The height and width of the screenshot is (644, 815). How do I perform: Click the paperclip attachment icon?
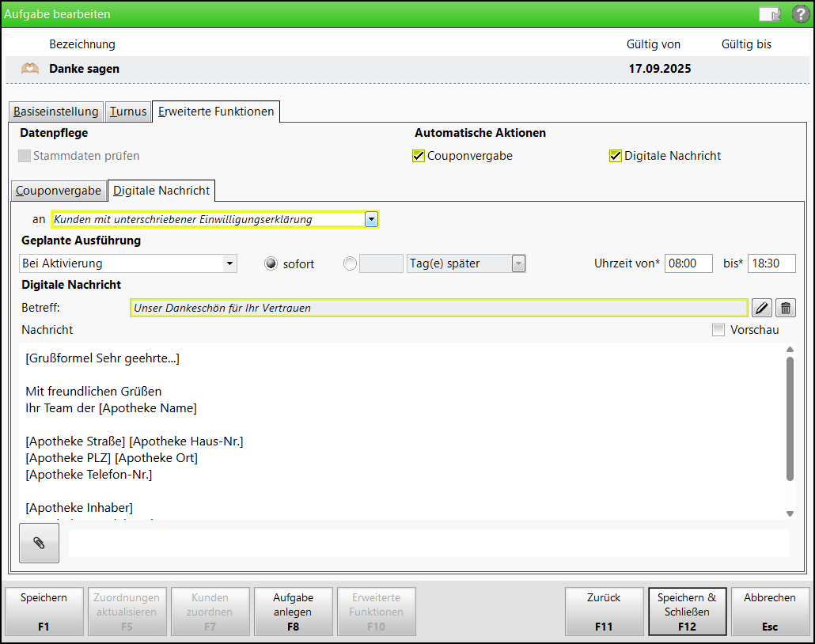[x=39, y=543]
